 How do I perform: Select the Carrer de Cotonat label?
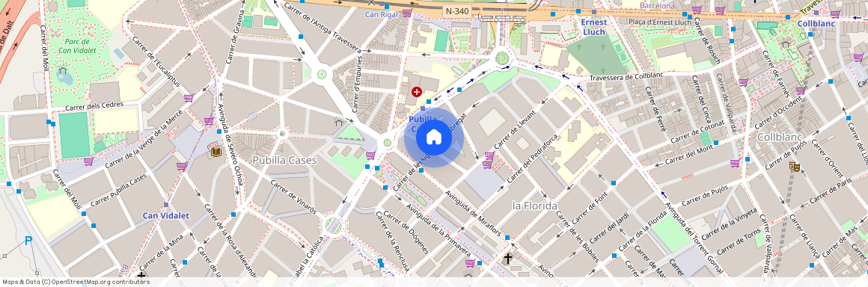click(x=697, y=132)
